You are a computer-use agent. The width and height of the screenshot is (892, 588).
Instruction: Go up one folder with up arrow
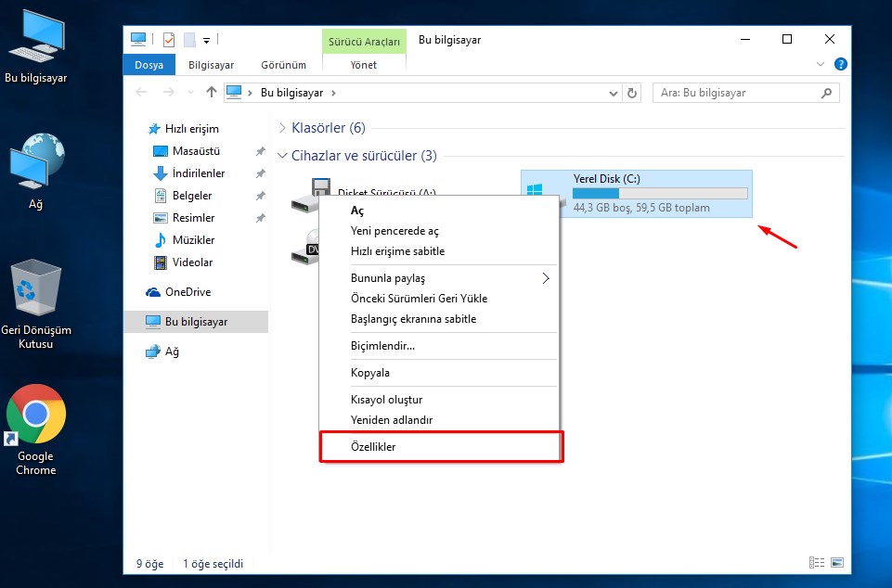pyautogui.click(x=212, y=93)
